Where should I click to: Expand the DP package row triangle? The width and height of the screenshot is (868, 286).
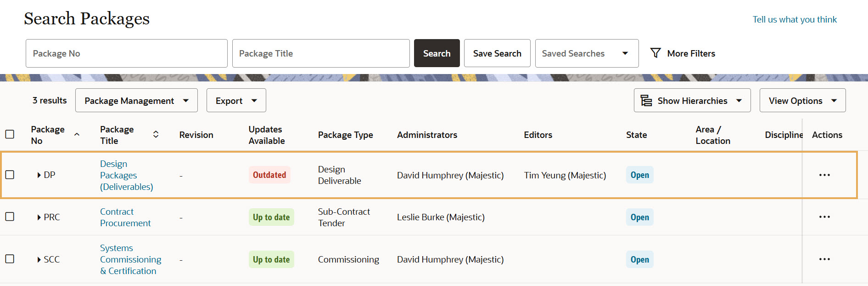click(x=39, y=175)
